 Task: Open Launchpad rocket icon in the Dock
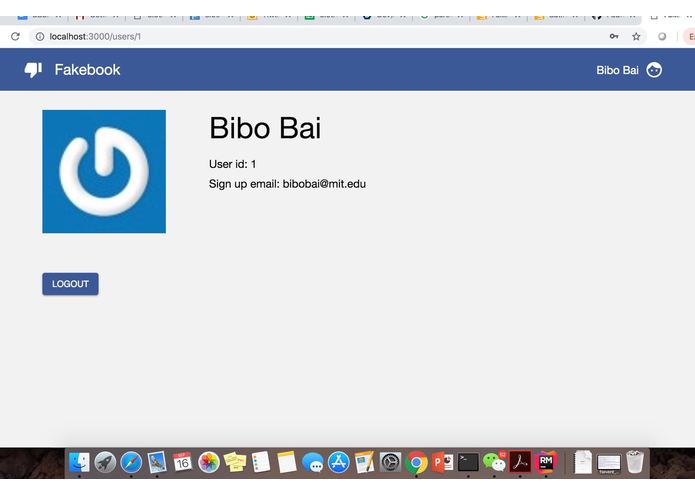(105, 463)
